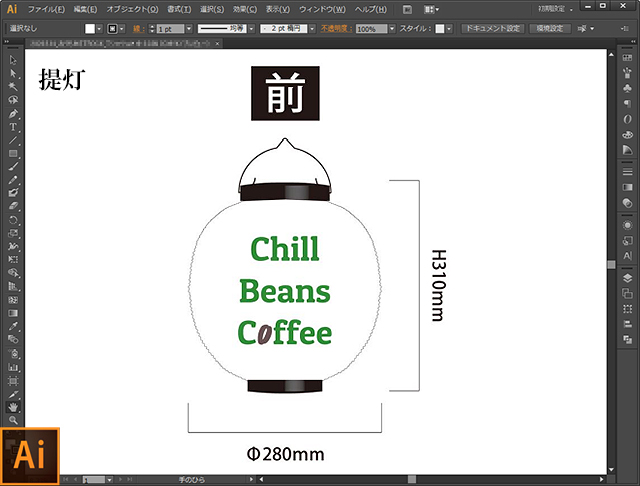Expand the スタイル graphic style dropdown
This screenshot has width=640, height=486.
tap(448, 29)
